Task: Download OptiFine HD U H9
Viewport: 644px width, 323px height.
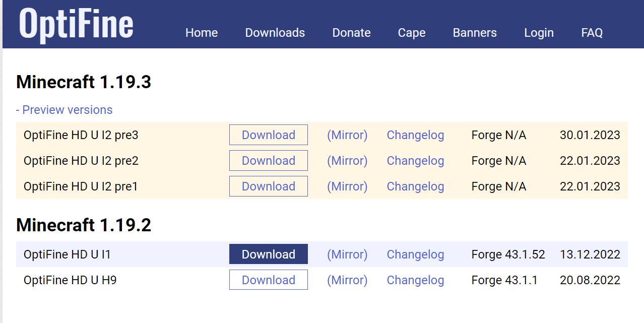Action: point(268,280)
